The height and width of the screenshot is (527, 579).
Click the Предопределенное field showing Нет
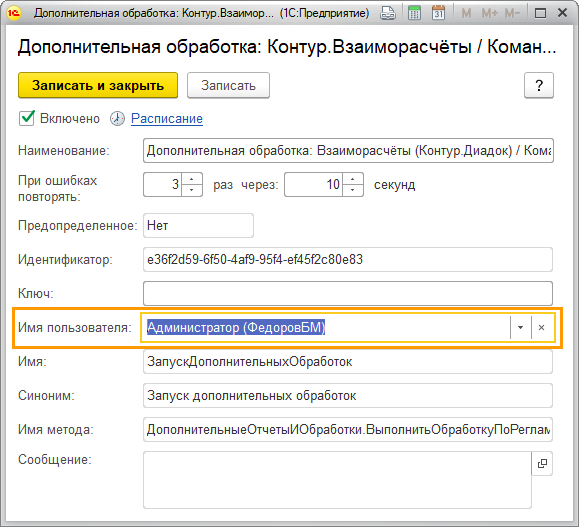click(x=198, y=225)
